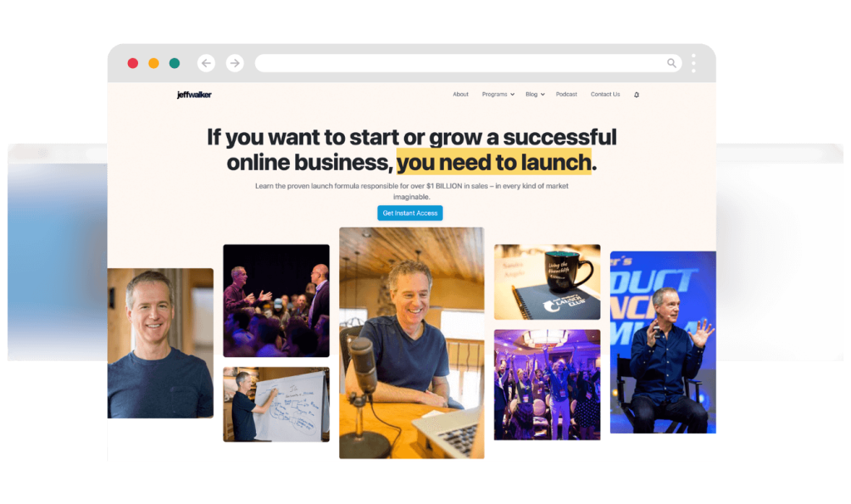Screen dimensions: 851x504
Task: Expand the Blog dropdown menu
Action: pyautogui.click(x=534, y=95)
